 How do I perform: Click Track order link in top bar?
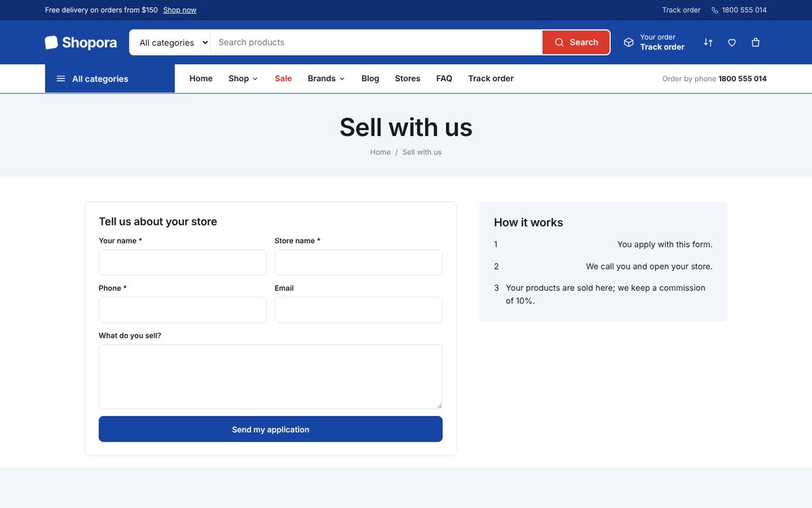pyautogui.click(x=681, y=10)
